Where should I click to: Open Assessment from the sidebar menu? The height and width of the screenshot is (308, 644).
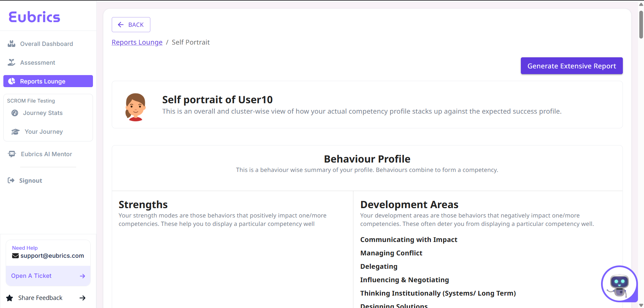37,62
